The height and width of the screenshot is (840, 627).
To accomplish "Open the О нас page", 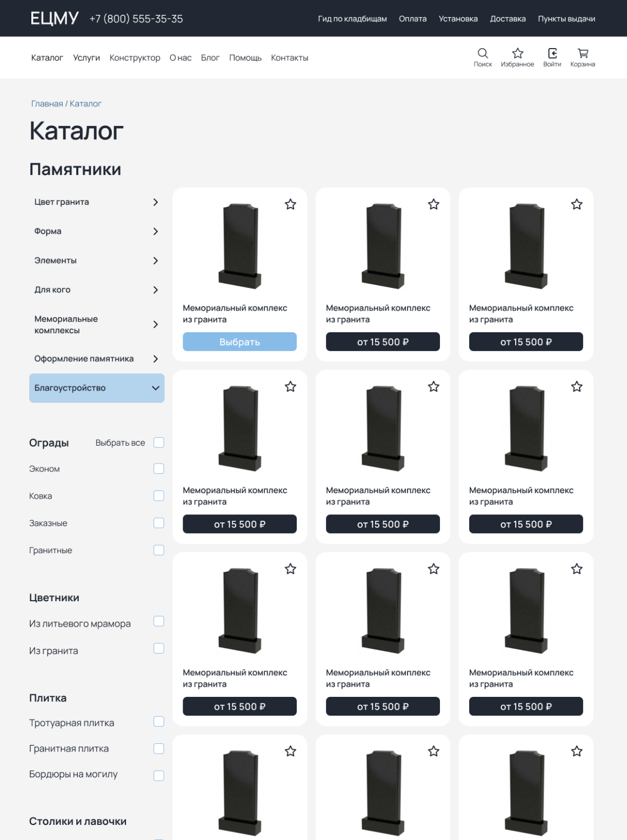I will coord(181,58).
